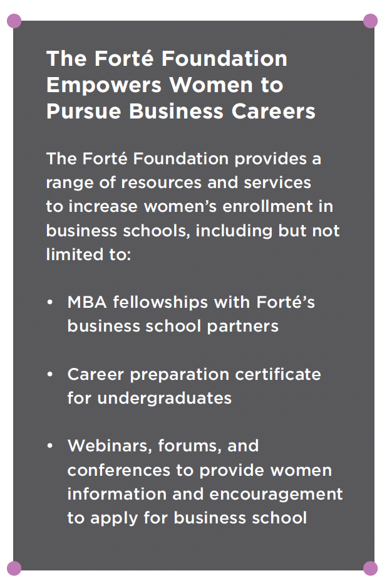
Task: Click the bullet before "MBA fellowships"
Action: coord(50,303)
